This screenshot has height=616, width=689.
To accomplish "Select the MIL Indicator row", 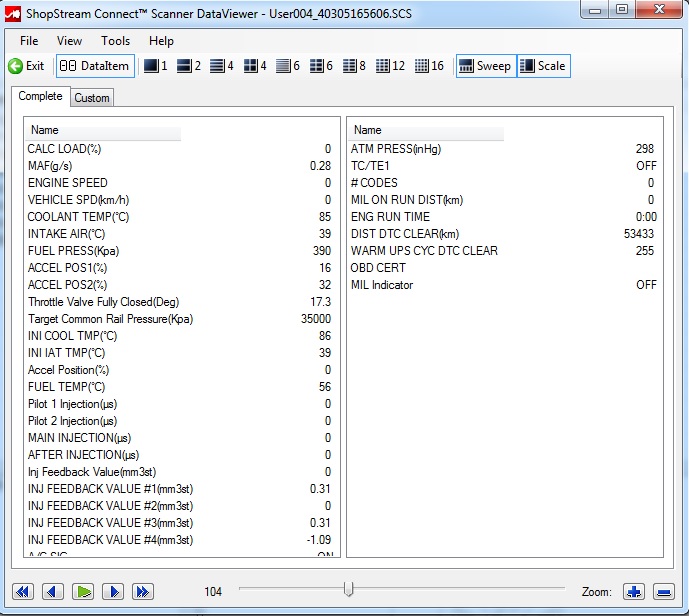I will coord(504,285).
